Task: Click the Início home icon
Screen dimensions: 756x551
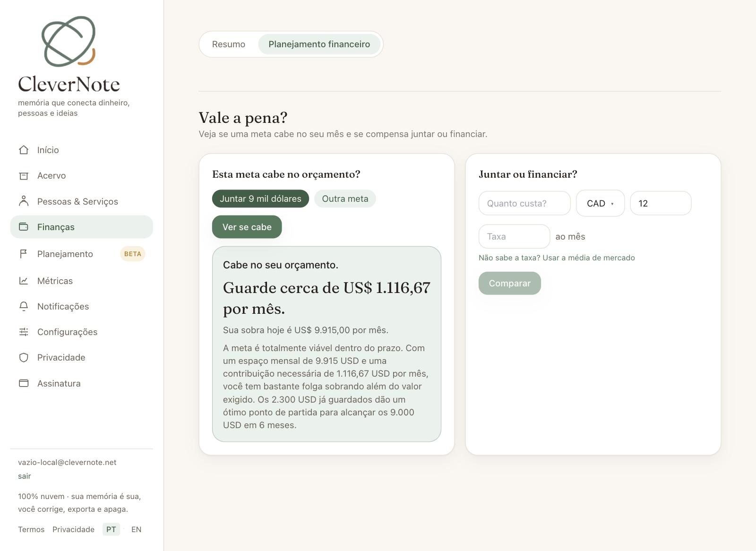Action: point(24,150)
